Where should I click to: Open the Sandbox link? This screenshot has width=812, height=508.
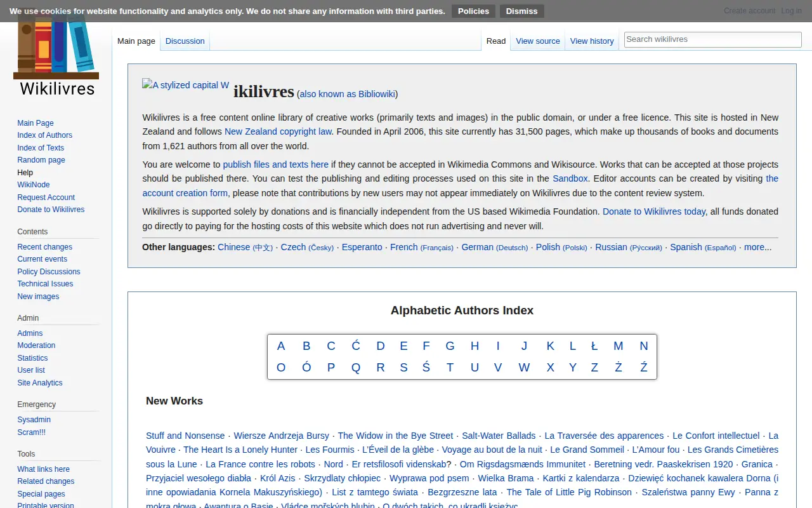click(570, 178)
